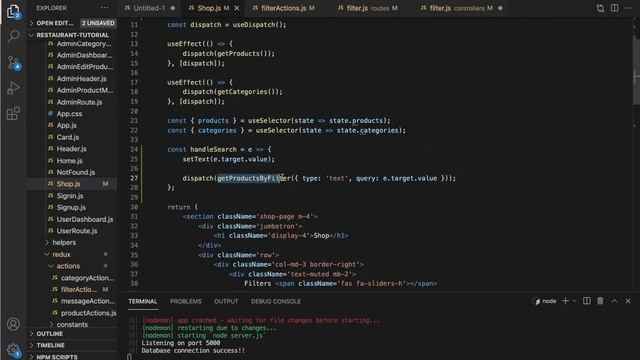Switch to the Untitled-1 tab
Viewport: 640px width, 360px height.
(x=149, y=8)
